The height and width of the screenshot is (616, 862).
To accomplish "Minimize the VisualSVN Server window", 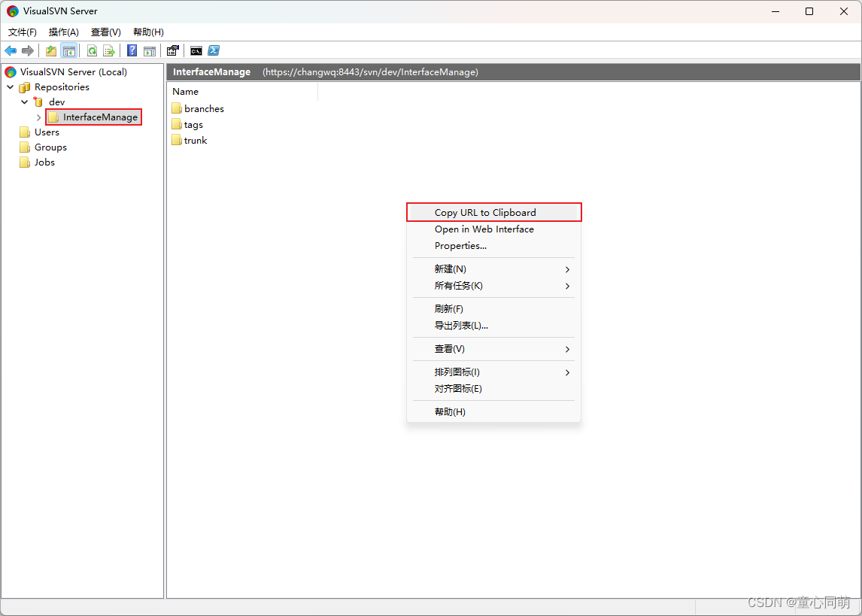I will (775, 11).
